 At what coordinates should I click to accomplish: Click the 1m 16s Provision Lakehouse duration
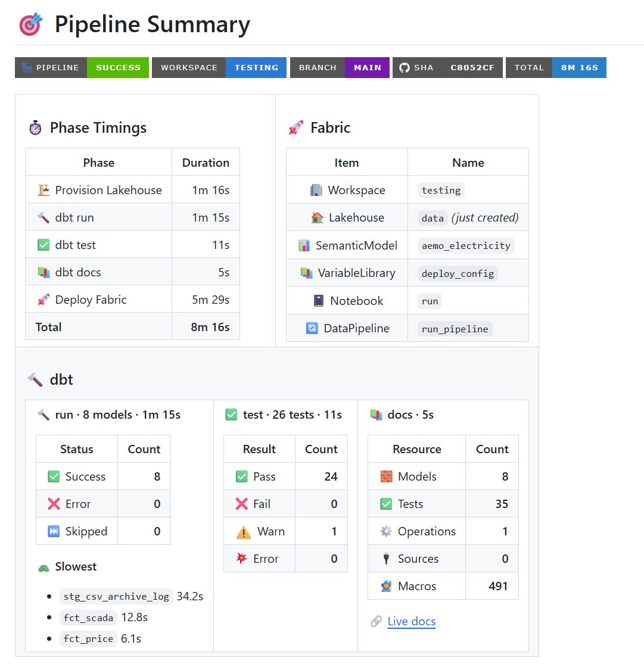pyautogui.click(x=210, y=190)
